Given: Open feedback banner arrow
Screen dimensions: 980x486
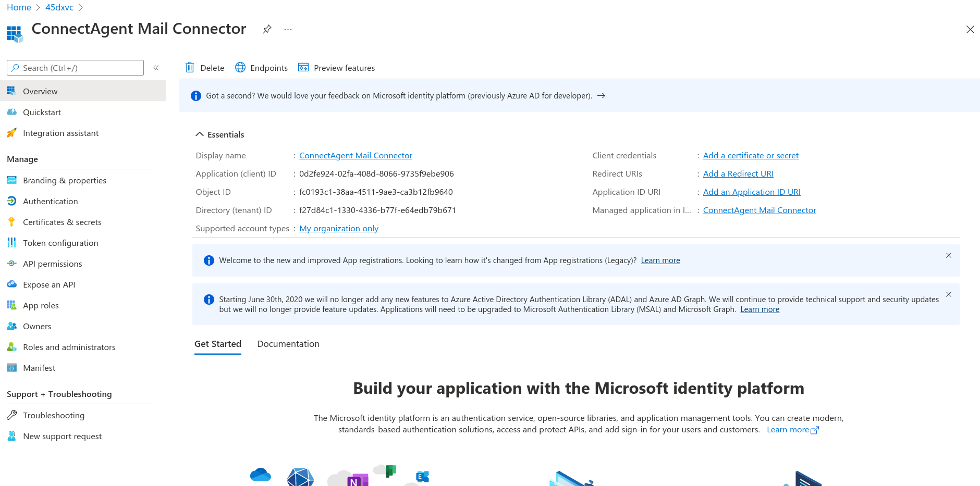Looking at the screenshot, I should coord(601,96).
